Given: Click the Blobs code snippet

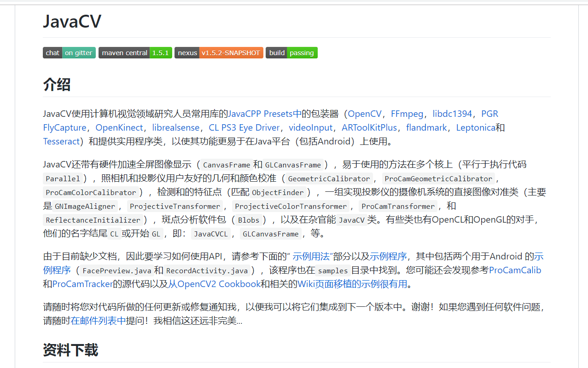Looking at the screenshot, I should (249, 220).
